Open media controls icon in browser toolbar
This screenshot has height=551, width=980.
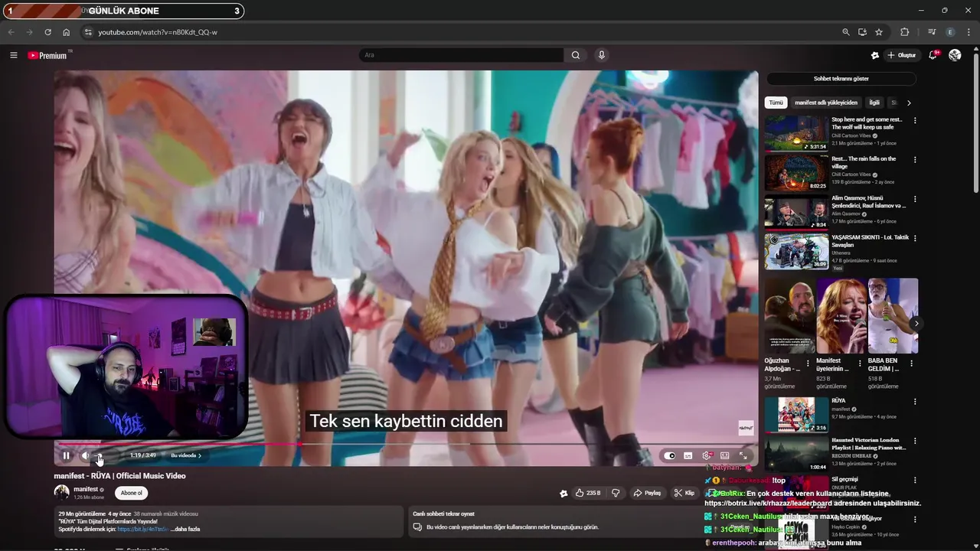[932, 32]
